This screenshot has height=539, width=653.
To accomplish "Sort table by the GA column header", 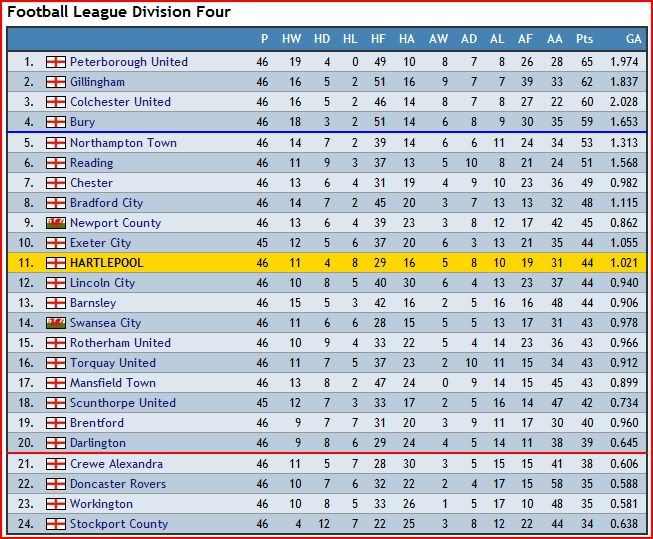I will 633,39.
